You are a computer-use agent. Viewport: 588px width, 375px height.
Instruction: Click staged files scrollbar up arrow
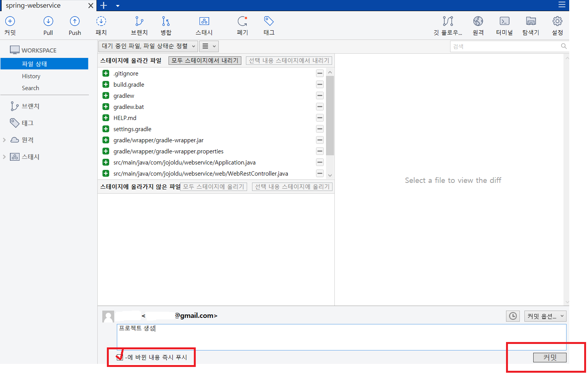330,72
